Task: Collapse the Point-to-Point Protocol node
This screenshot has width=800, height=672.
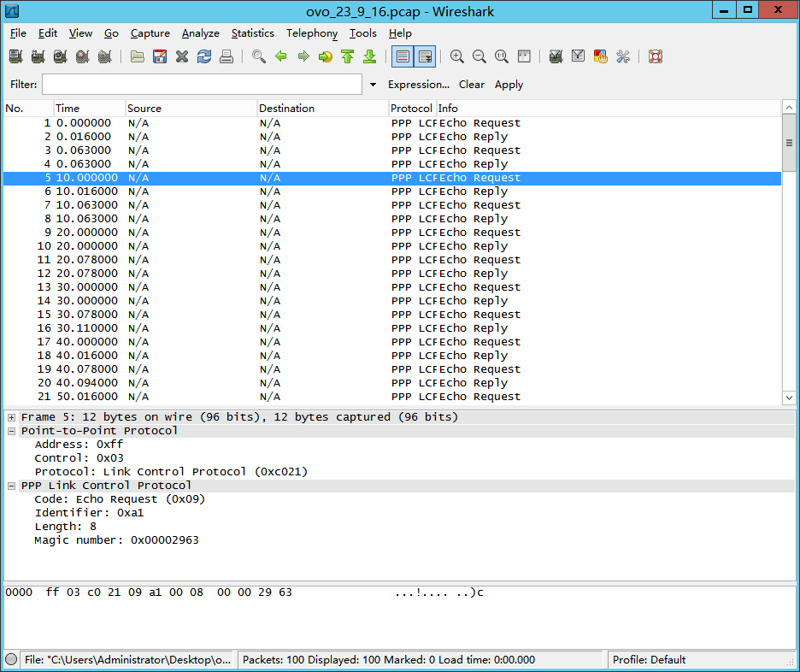Action: 11,431
